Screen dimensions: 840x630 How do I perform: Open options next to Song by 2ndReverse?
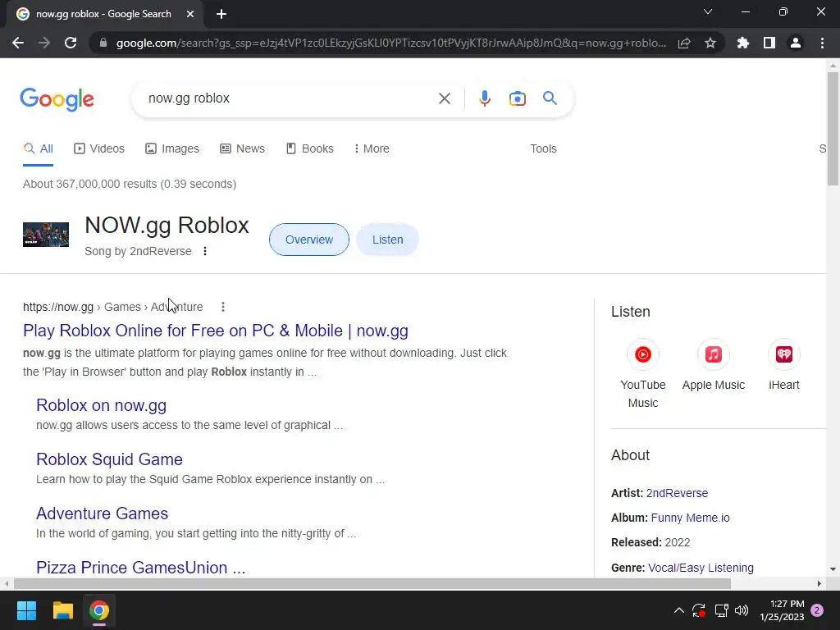click(204, 251)
